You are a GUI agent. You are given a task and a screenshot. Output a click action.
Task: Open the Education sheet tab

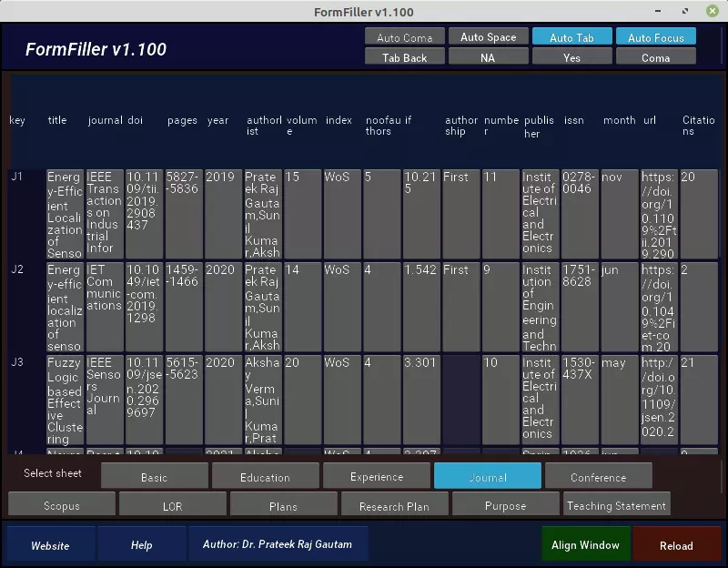[265, 476]
